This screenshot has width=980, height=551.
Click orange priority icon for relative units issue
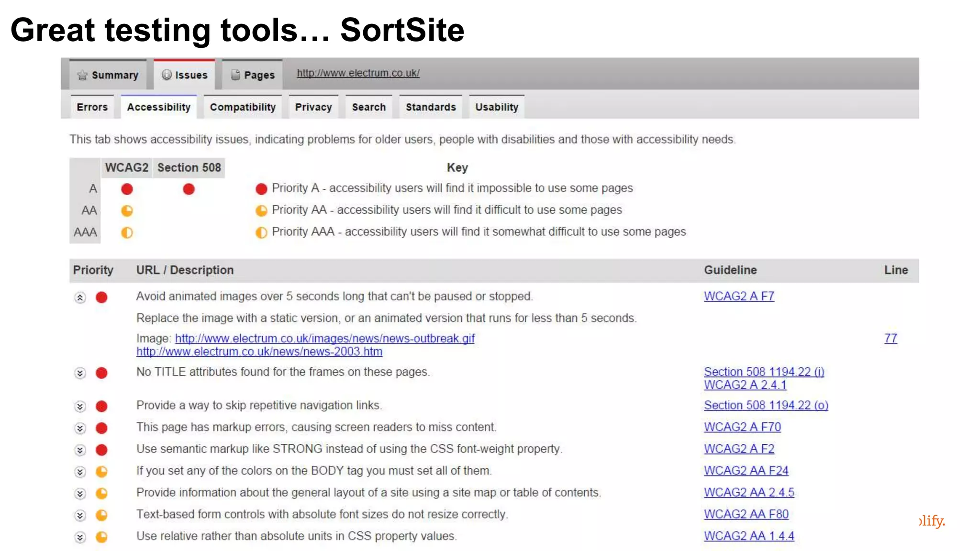tap(101, 537)
